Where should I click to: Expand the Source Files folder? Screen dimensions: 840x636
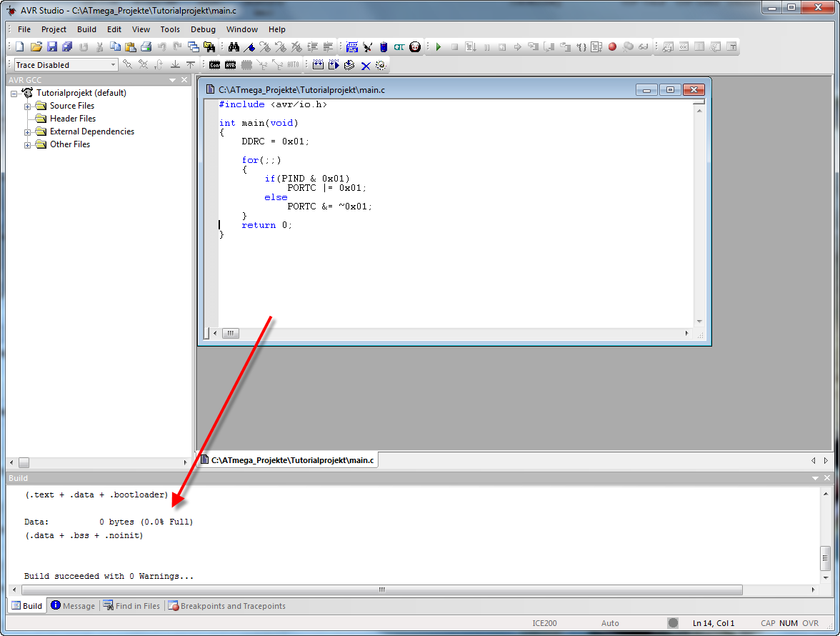pyautogui.click(x=27, y=106)
